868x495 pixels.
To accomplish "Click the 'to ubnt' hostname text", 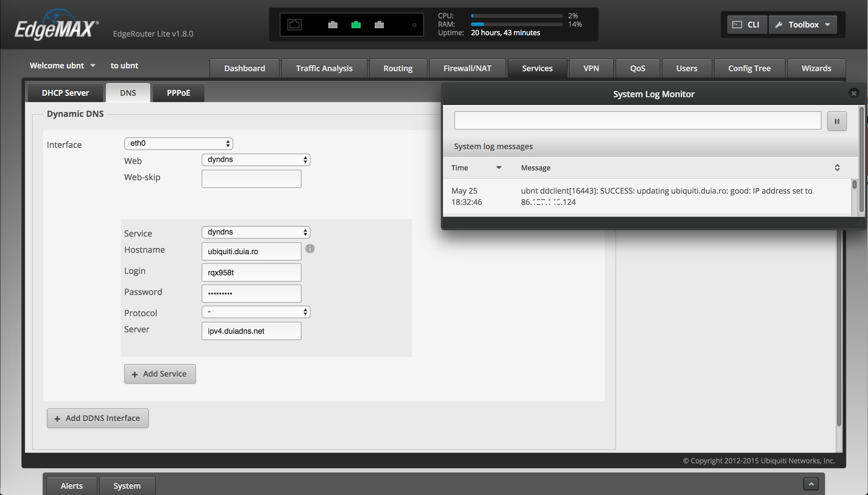I will click(x=124, y=65).
